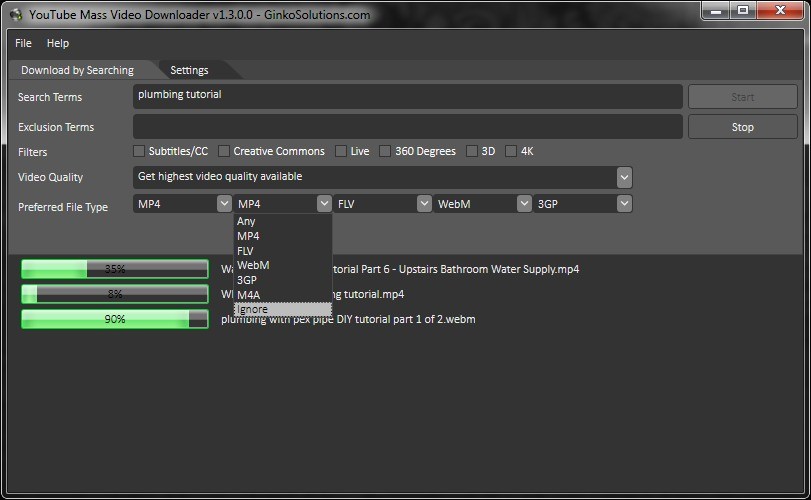Switch to the Settings tab
Image resolution: width=811 pixels, height=500 pixels.
[189, 70]
